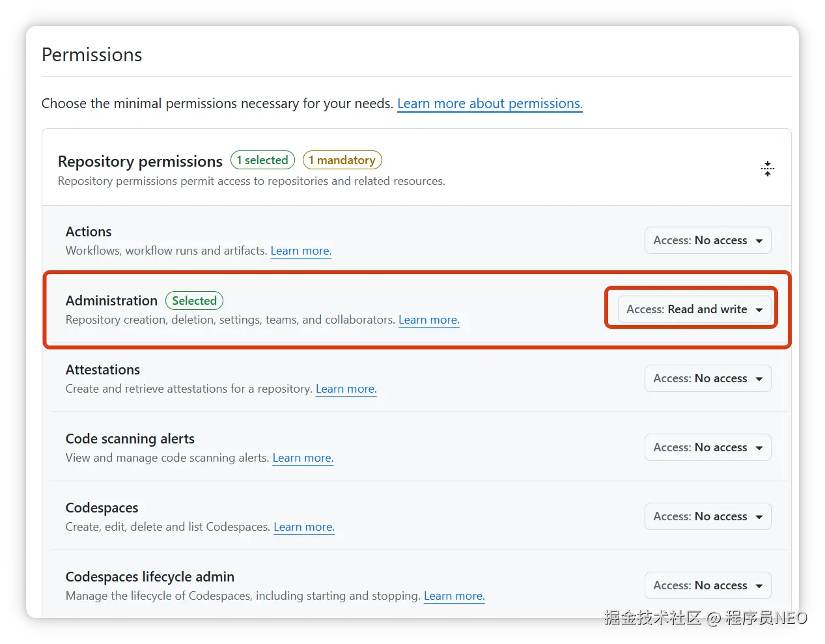Click the Selected badge beside Administration

click(194, 301)
